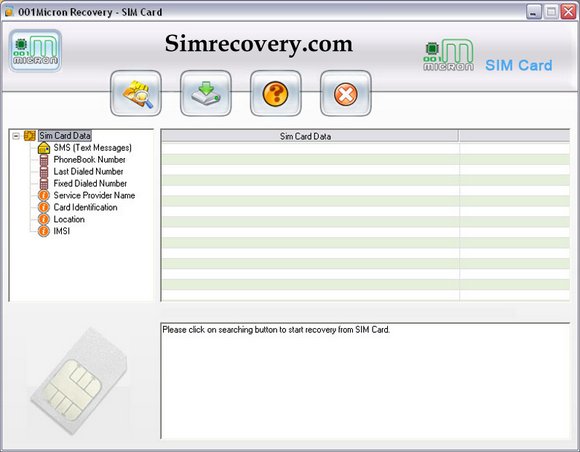Select PhoneBook Number in the tree
The image size is (580, 452).
(89, 160)
